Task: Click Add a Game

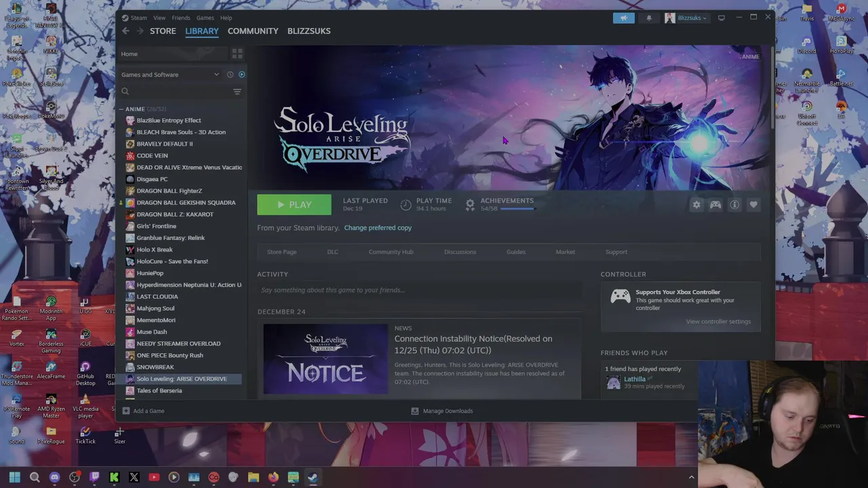Action: click(x=143, y=411)
